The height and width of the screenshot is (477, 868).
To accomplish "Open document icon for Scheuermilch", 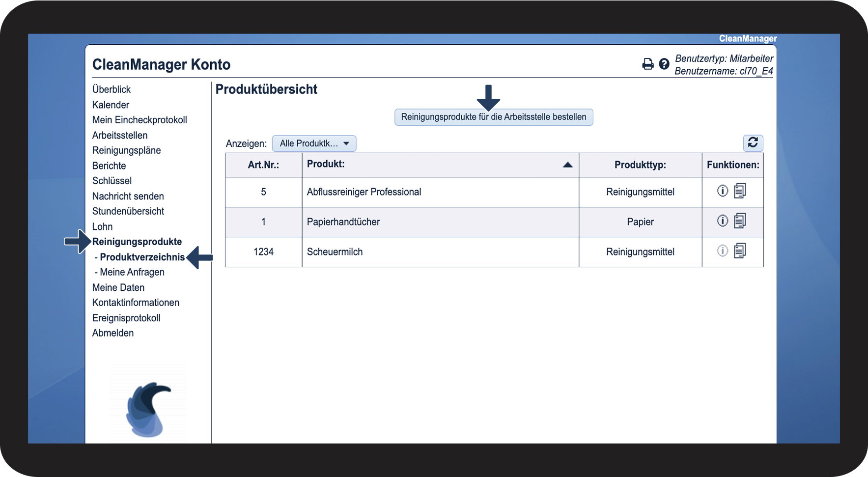I will click(740, 251).
